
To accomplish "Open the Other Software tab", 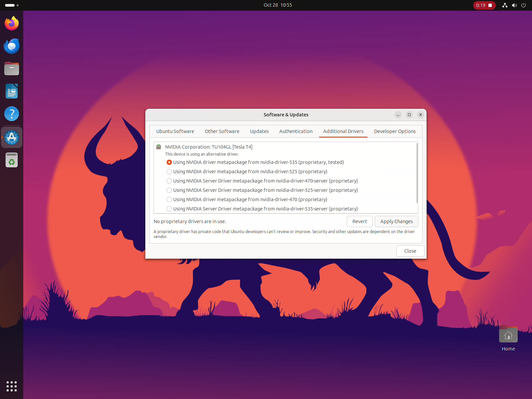I will pos(222,131).
